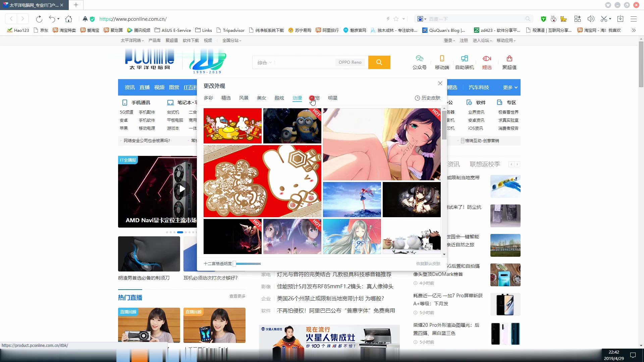Play the AMD Navi video
The width and height of the screenshot is (644, 362).
[182, 189]
